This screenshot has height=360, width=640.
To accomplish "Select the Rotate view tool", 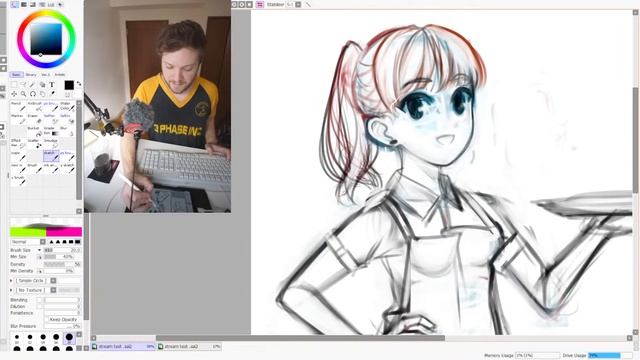I will pos(33,94).
